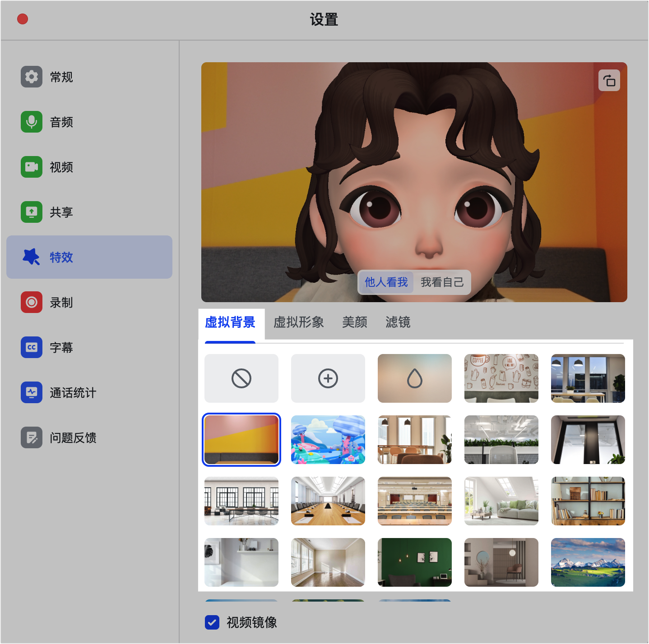
Task: Click the 问题反馈 feedback icon
Action: (x=32, y=437)
